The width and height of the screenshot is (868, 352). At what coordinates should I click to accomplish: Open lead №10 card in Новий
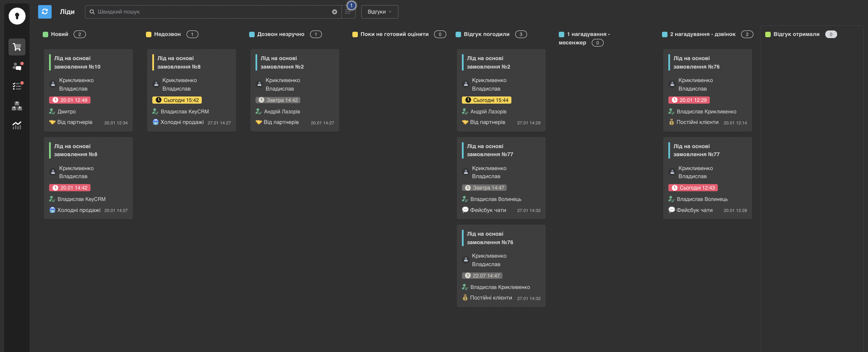tap(88, 63)
